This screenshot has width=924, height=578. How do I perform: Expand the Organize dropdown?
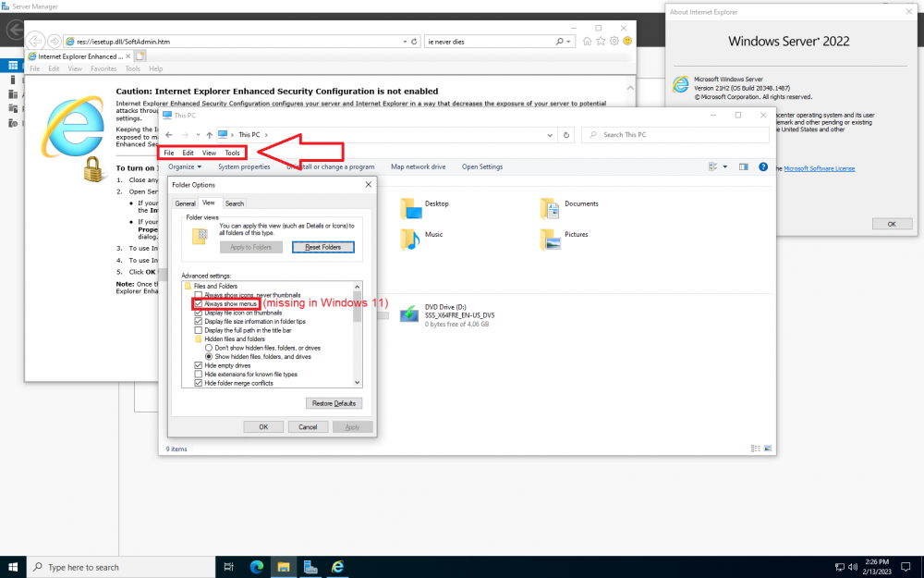pyautogui.click(x=185, y=167)
